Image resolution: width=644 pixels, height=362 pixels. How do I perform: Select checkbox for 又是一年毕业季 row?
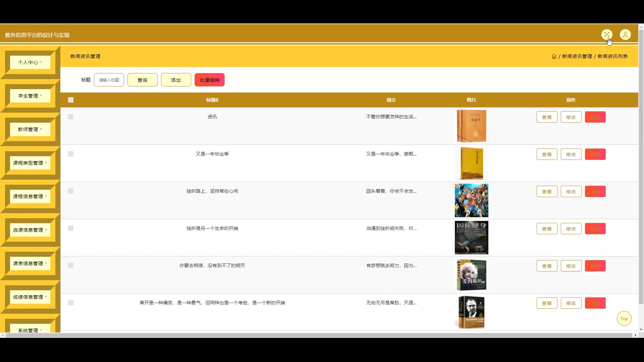71,154
